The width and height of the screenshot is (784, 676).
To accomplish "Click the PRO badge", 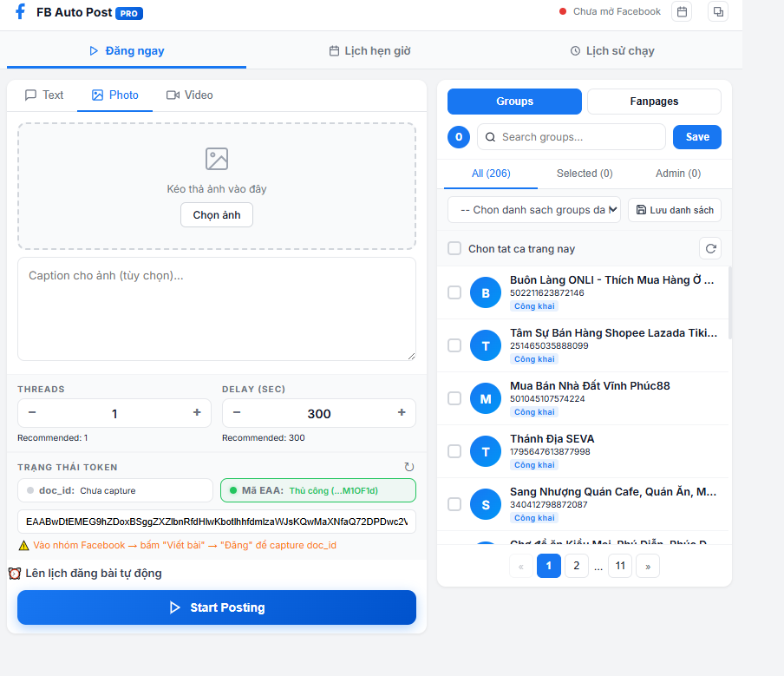I will click(129, 14).
